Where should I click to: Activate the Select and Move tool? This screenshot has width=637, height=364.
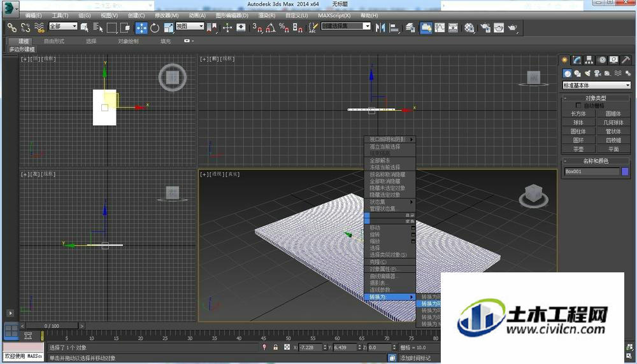pyautogui.click(x=141, y=27)
